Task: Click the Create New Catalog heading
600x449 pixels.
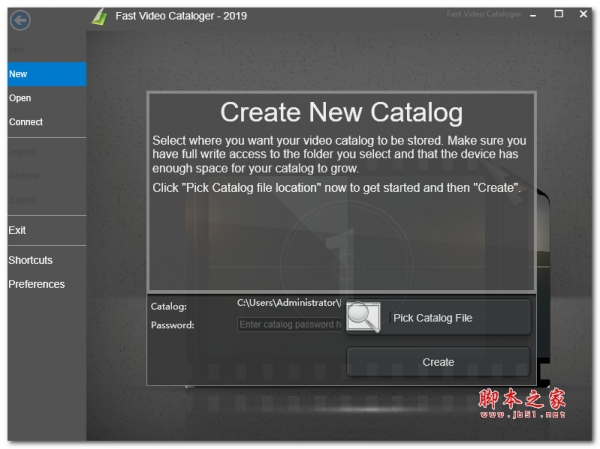Action: pos(341,113)
